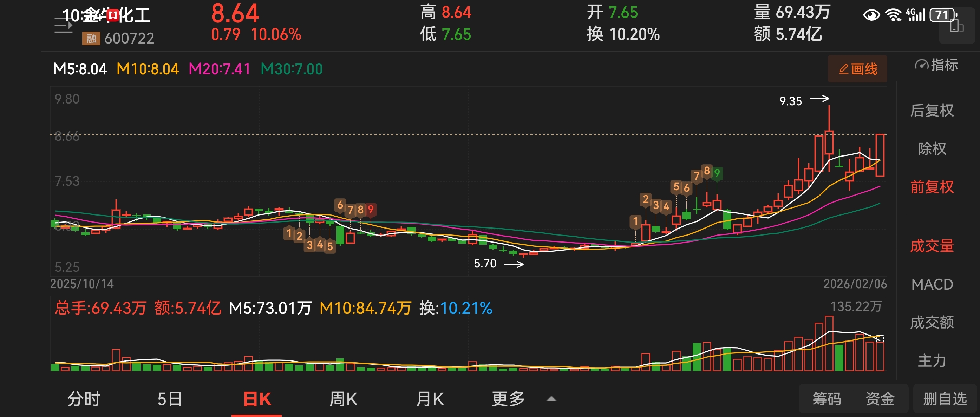Tap the stock list menu icon
Screen dimensions: 980x417
pyautogui.click(x=63, y=26)
